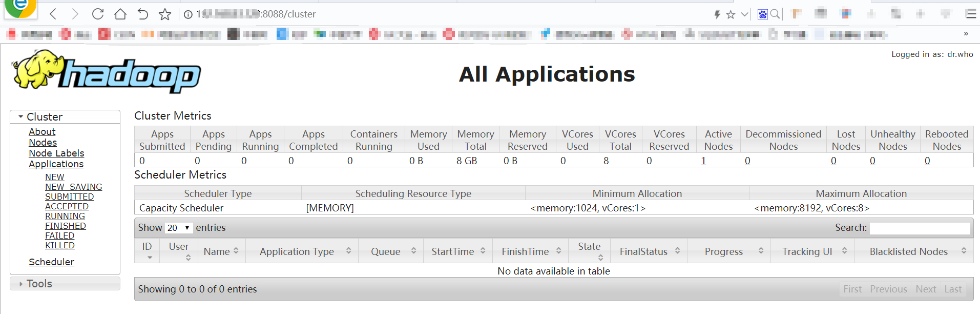
Task: Sort table by Name column
Action: pyautogui.click(x=221, y=251)
